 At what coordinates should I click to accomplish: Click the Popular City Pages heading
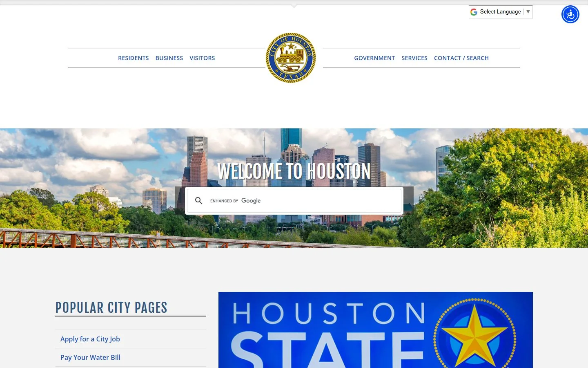click(111, 307)
